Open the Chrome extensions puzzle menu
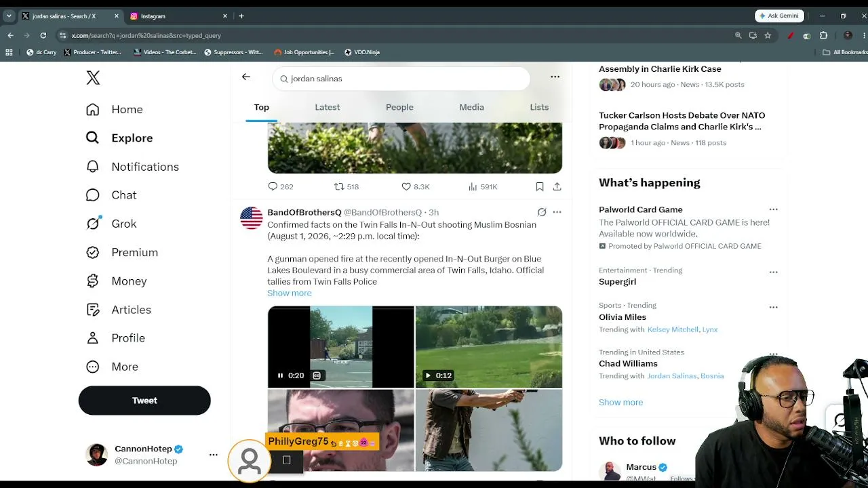This screenshot has height=488, width=868. [823, 35]
